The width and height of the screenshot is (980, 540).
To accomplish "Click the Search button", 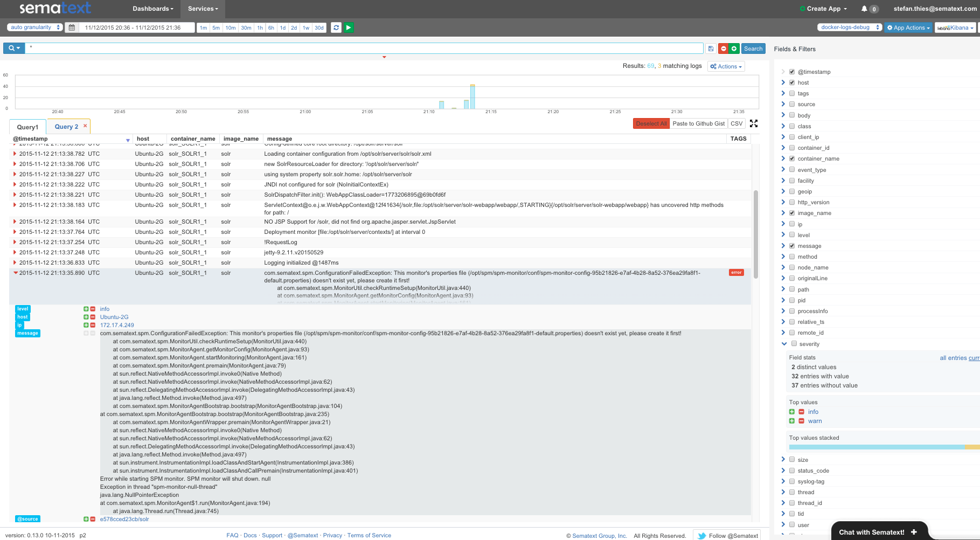I will click(753, 49).
